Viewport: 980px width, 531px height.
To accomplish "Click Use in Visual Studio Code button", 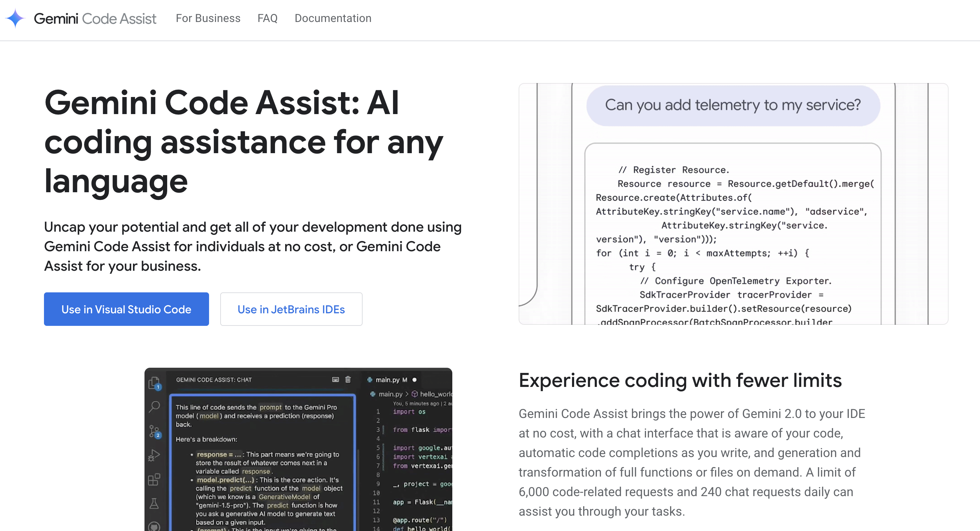I will tap(126, 309).
